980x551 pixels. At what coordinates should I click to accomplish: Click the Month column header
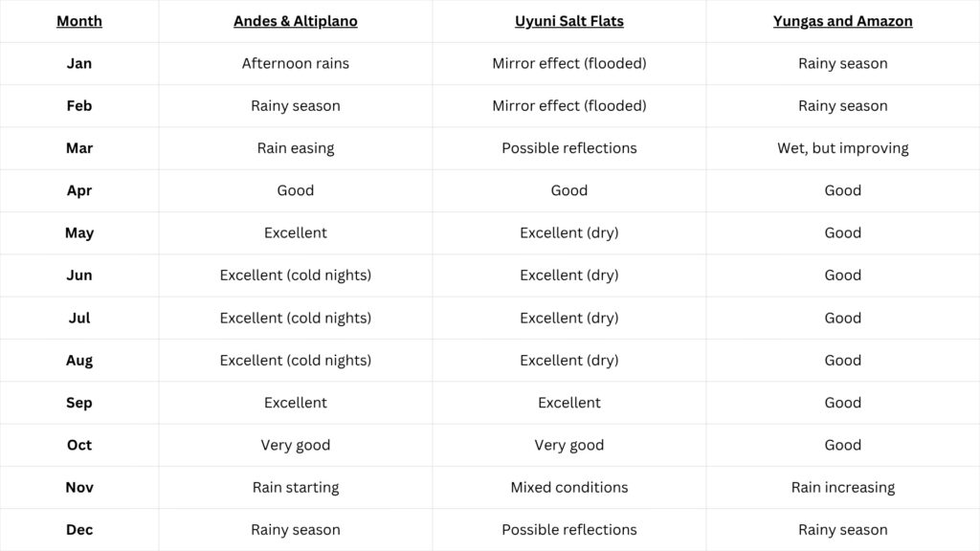79,21
